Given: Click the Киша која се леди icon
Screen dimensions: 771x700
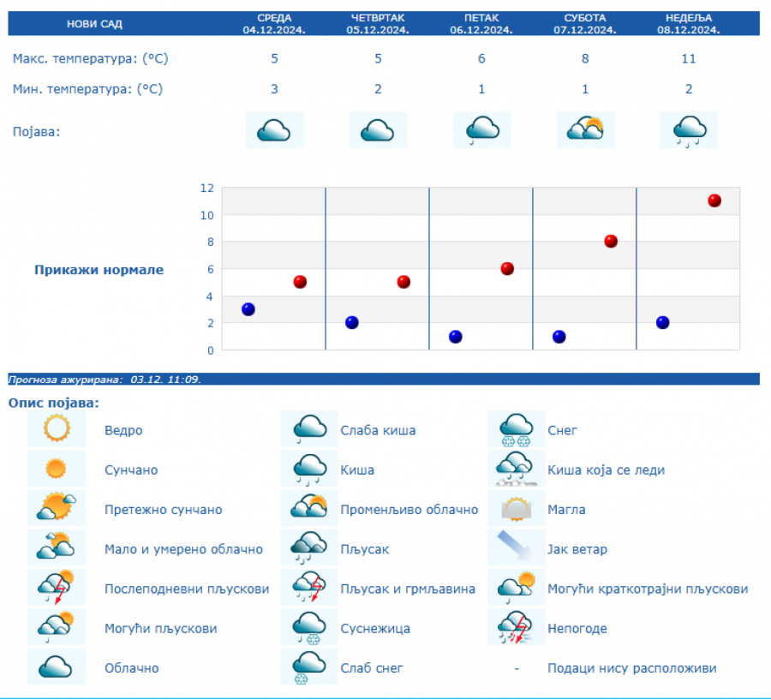Looking at the screenshot, I should point(517,469).
